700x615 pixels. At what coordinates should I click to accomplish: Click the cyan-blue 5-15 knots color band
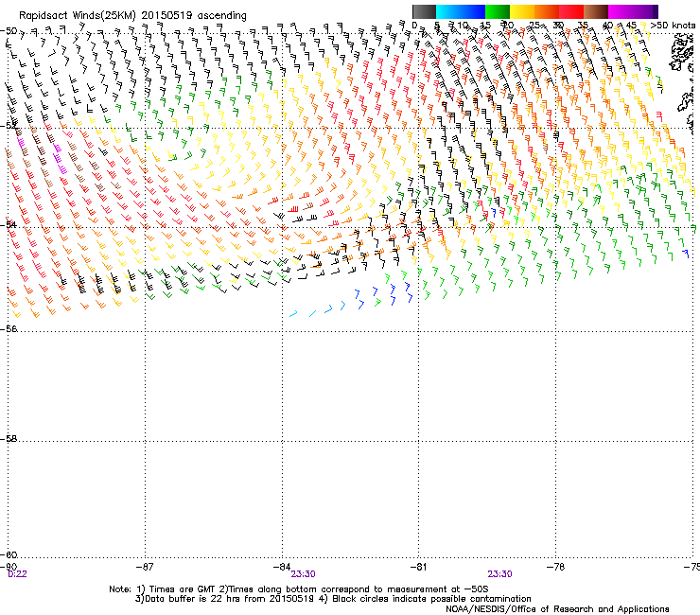click(461, 11)
